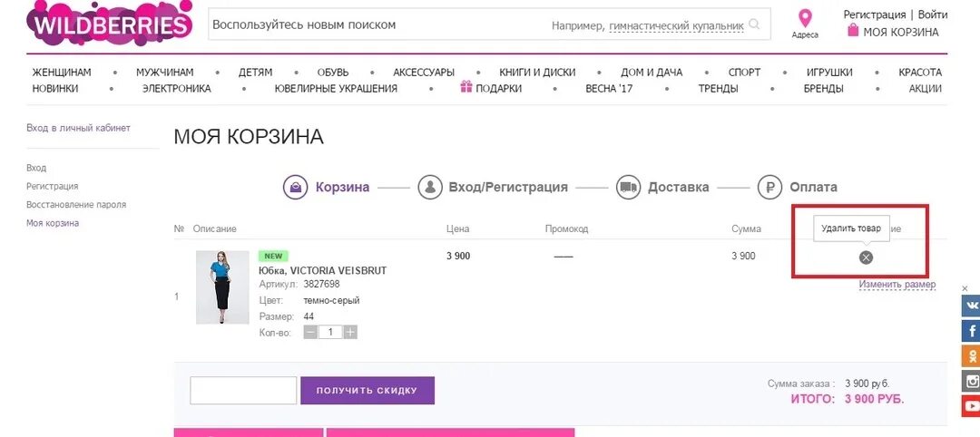Open the ДЕТЯМ category
This screenshot has width=980, height=437.
pyautogui.click(x=255, y=73)
